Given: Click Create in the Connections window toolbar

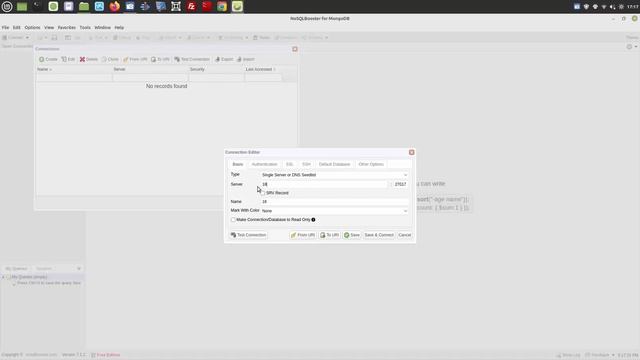Looking at the screenshot, I should (x=48, y=59).
